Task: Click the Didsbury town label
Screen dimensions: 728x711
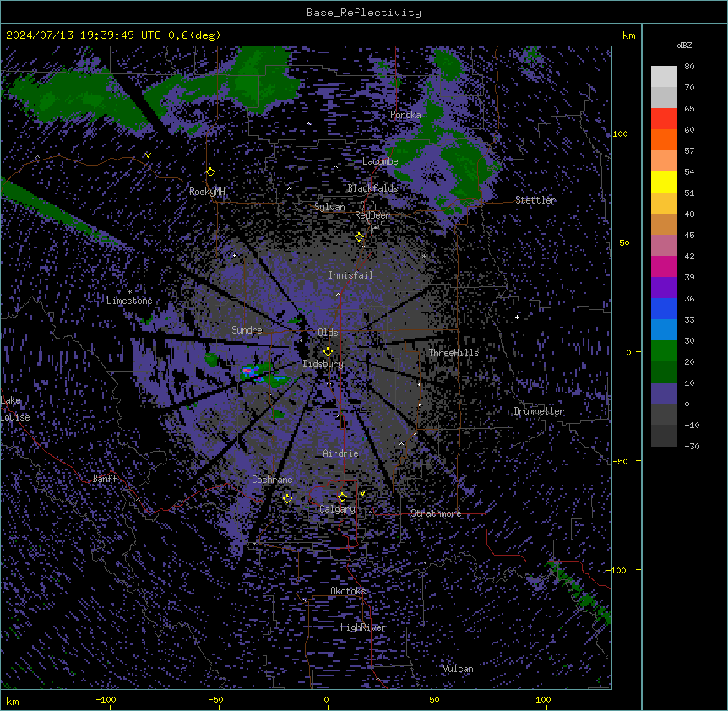Action: coord(323,364)
